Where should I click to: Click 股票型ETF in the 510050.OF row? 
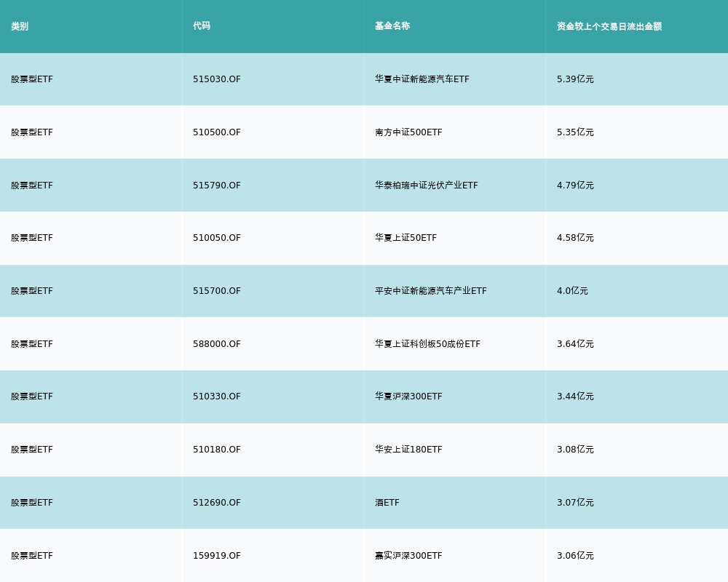tap(32, 238)
